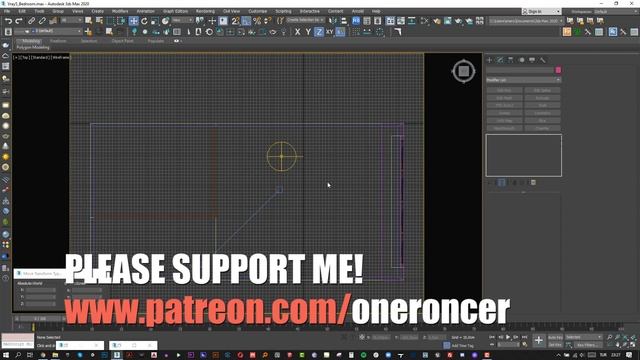Image resolution: width=640 pixels, height=360 pixels.
Task: Open the Modifiers menu
Action: click(120, 11)
